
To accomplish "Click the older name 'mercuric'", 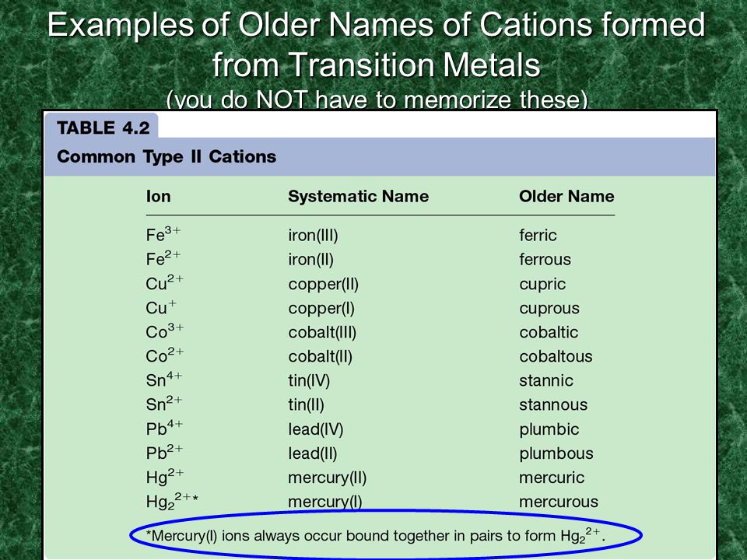I will pos(551,478).
